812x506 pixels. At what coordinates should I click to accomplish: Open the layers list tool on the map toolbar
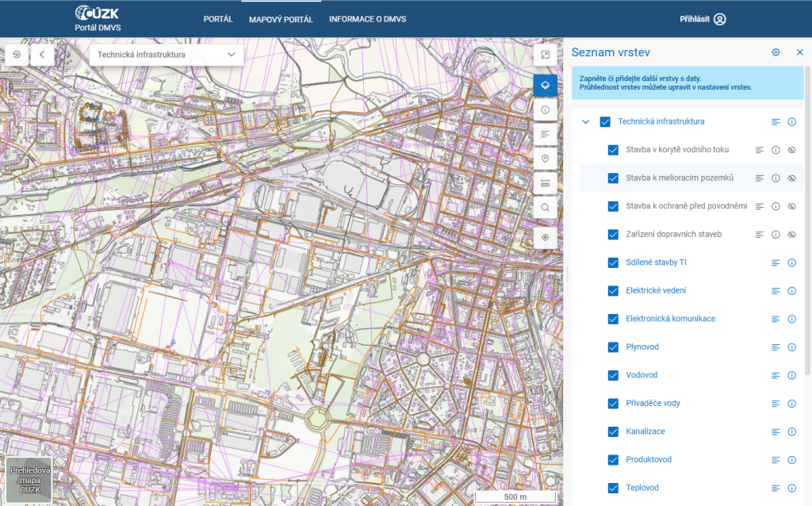tap(545, 85)
